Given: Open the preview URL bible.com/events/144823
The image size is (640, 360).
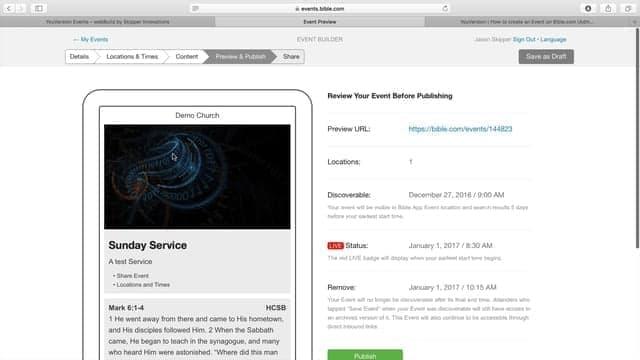Looking at the screenshot, I should coord(460,129).
